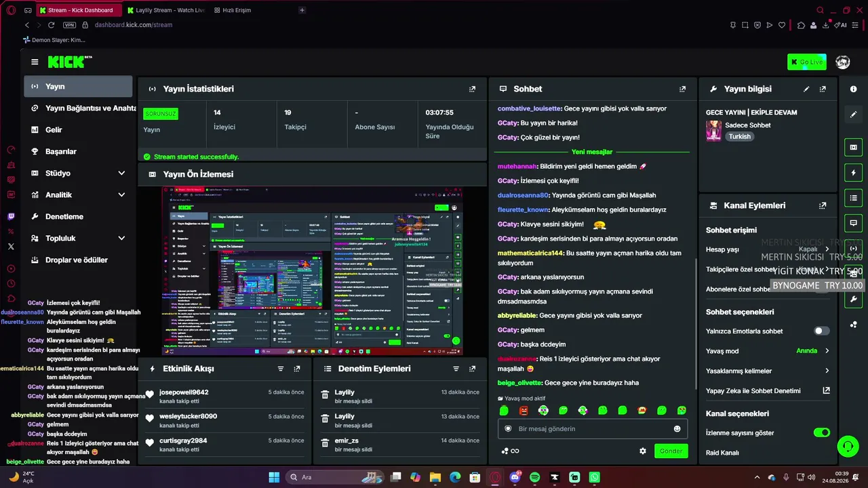Click the red angry emote in chat

[524, 411]
